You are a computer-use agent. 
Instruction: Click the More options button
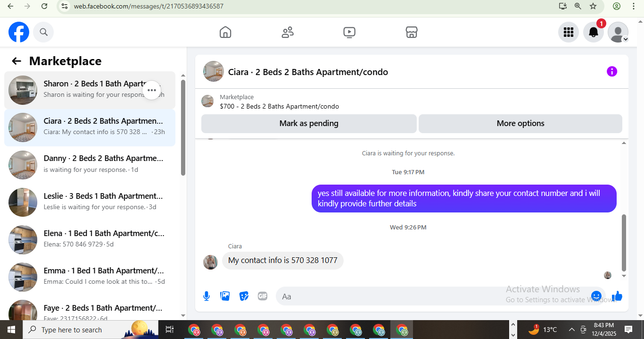point(520,123)
